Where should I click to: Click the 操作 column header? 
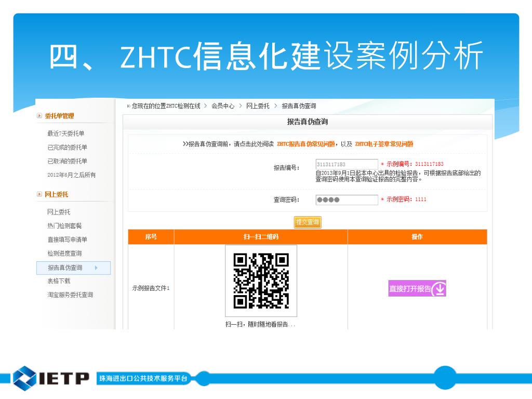coord(417,237)
